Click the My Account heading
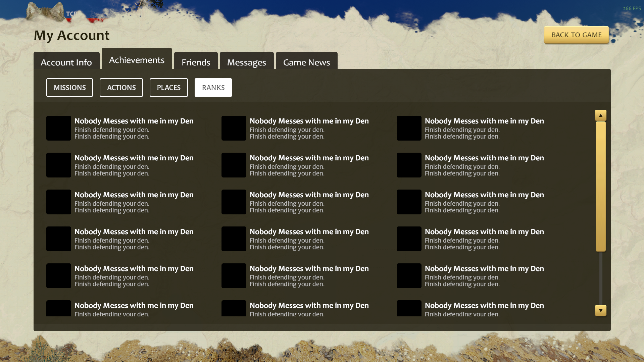The image size is (644, 362). pyautogui.click(x=72, y=35)
